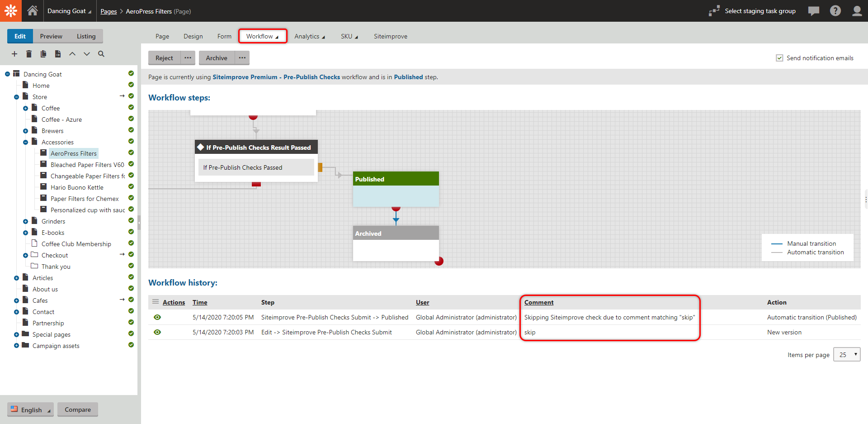The width and height of the screenshot is (868, 424).
Task: Toggle Send notification emails checkbox
Action: [x=779, y=58]
